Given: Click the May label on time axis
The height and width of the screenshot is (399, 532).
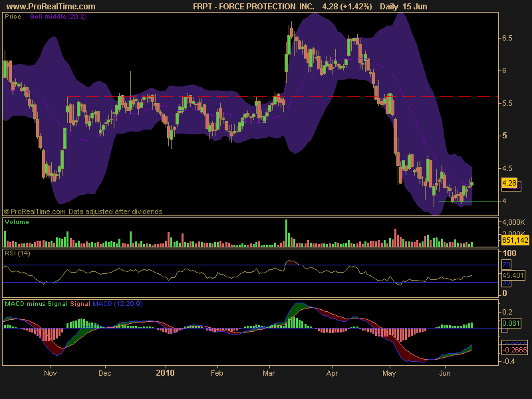Looking at the screenshot, I should 389,373.
